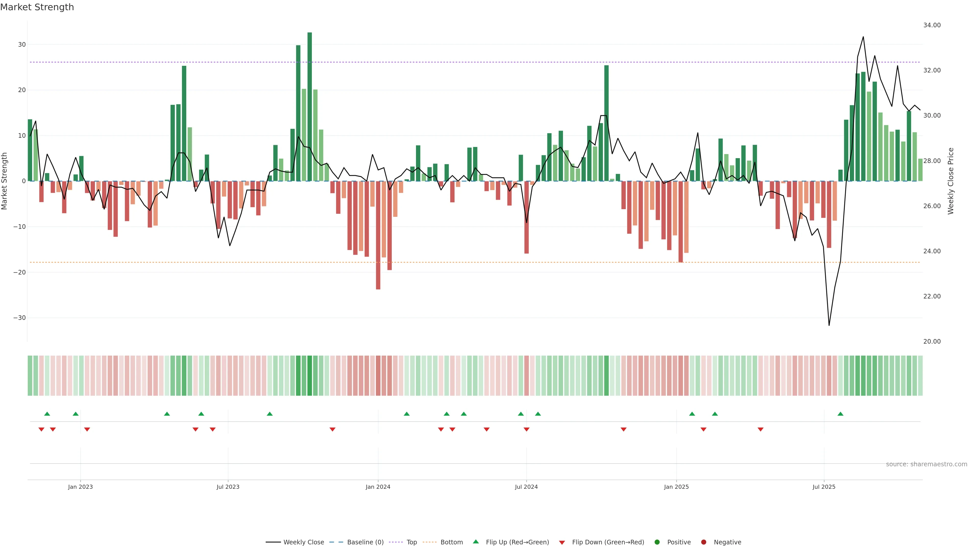Image resolution: width=980 pixels, height=551 pixels.
Task: Click the Jan 2024 x-axis label
Action: click(x=378, y=487)
